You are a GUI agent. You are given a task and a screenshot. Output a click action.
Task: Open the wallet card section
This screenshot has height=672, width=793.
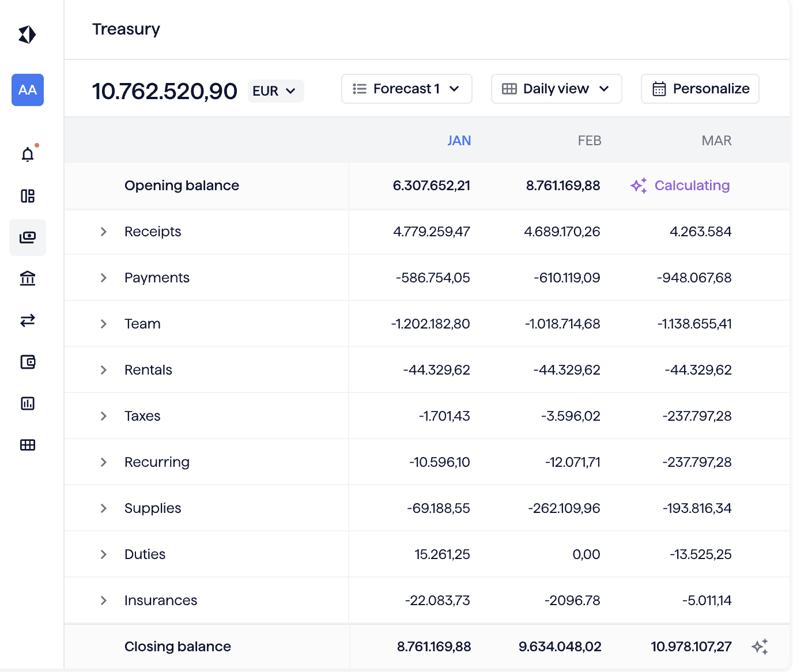coord(27,362)
